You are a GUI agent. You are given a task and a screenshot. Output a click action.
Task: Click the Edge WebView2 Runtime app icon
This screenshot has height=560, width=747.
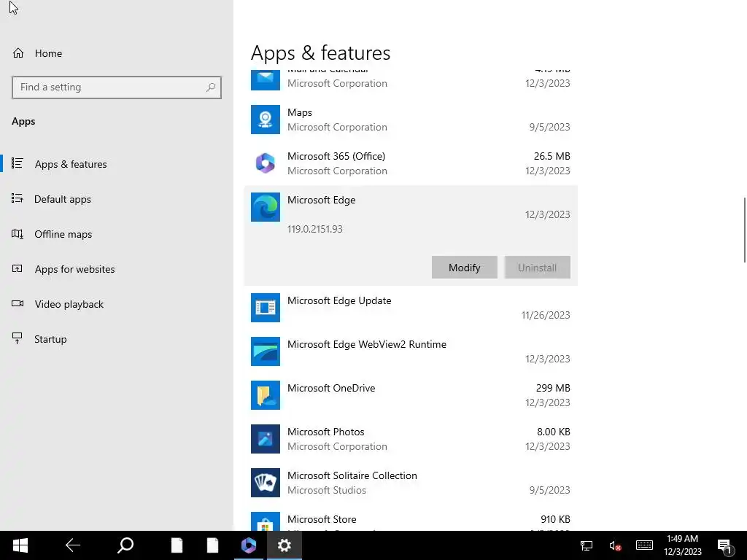pos(266,351)
